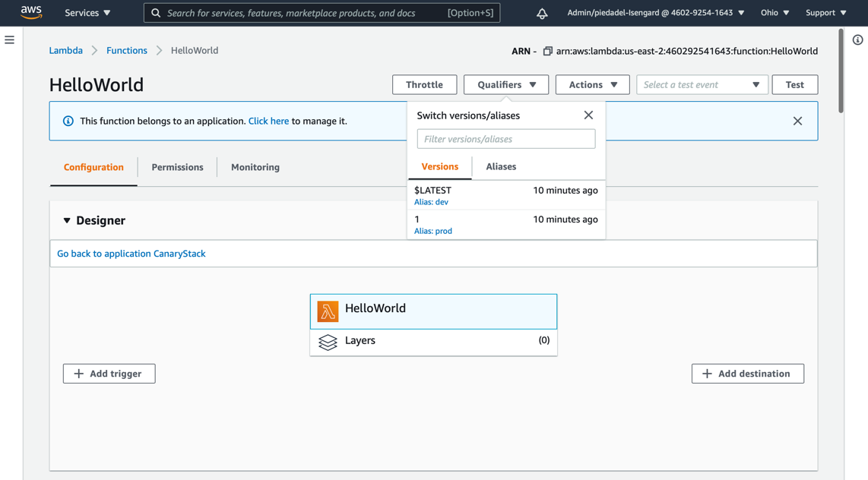
Task: Open the notifications bell
Action: tap(542, 13)
